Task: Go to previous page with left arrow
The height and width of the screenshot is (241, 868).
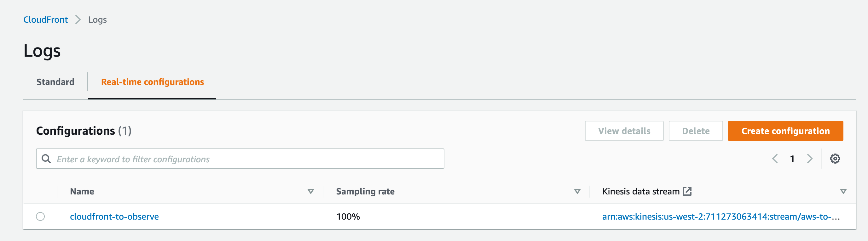Action: pyautogui.click(x=775, y=159)
